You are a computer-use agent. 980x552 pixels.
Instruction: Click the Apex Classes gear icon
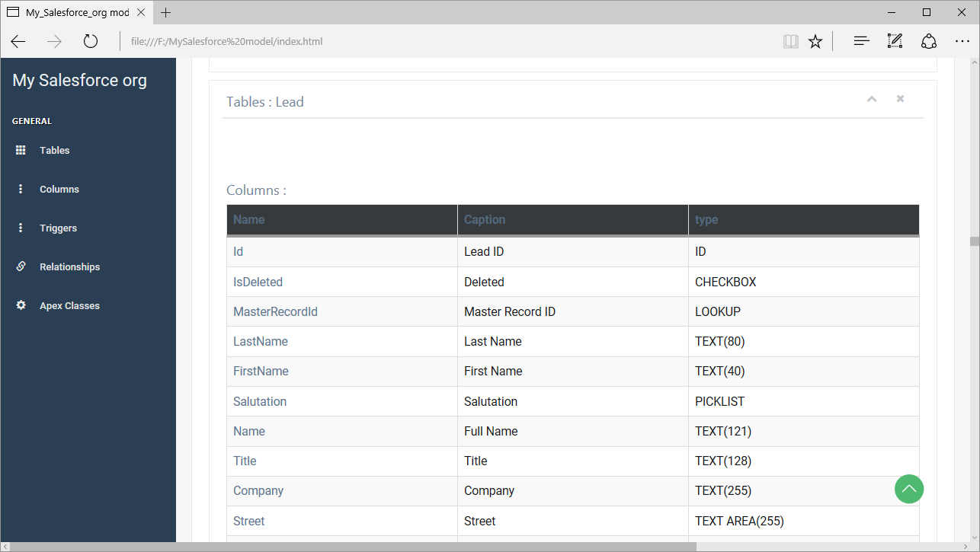point(21,305)
